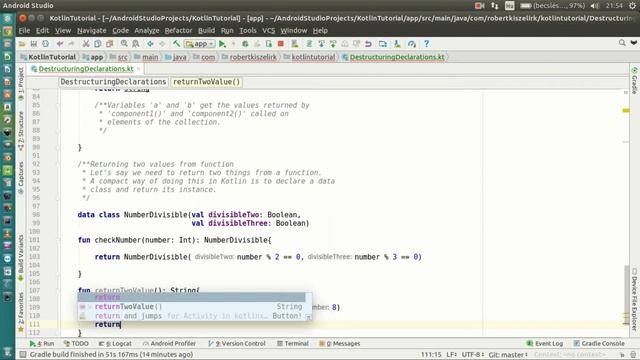Open the Android Profiler tool window
Image resolution: width=640 pixels, height=360 pixels.
[169, 344]
